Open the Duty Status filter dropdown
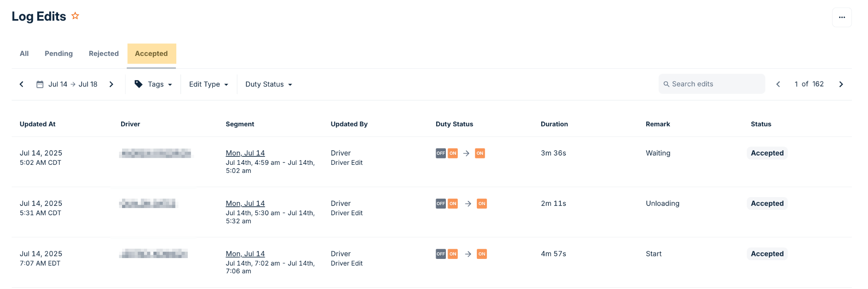The height and width of the screenshot is (289, 868). tap(269, 84)
